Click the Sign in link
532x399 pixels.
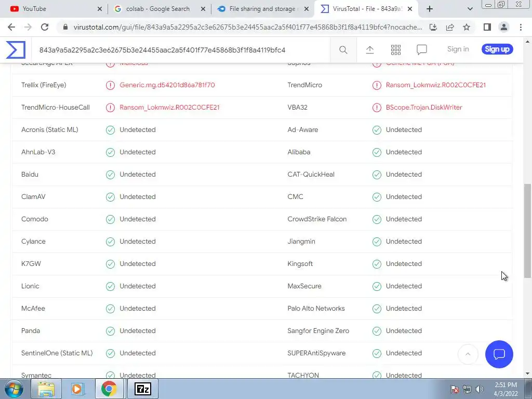pos(458,49)
